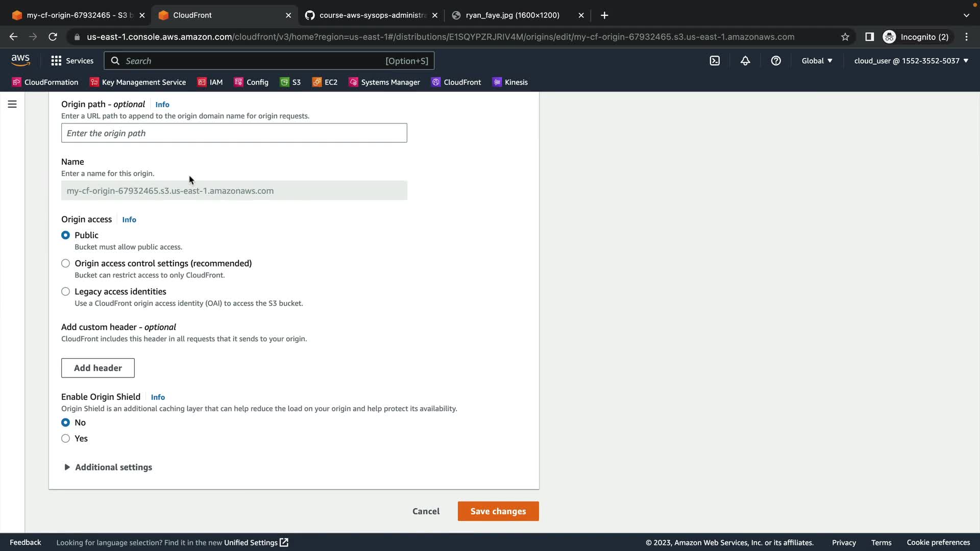Click the Origin path input field
Screen dimensions: 980x551
234,133
